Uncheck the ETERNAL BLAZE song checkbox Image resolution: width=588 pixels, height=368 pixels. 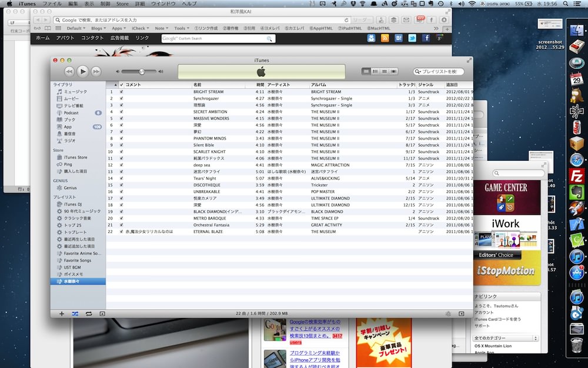click(x=121, y=231)
